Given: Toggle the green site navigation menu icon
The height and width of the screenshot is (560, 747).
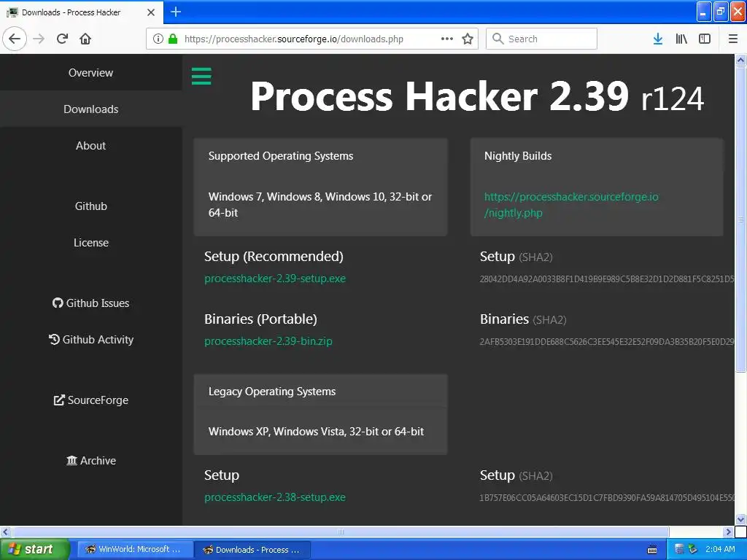Looking at the screenshot, I should [x=201, y=76].
